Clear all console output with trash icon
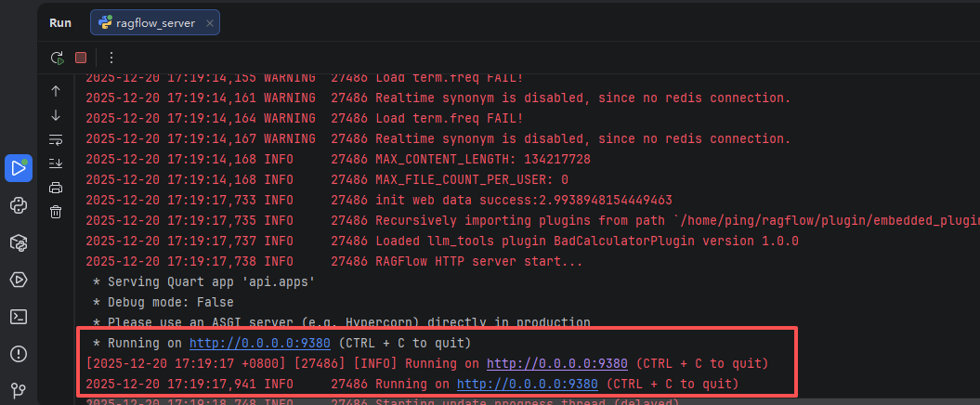Image resolution: width=980 pixels, height=405 pixels. click(56, 212)
